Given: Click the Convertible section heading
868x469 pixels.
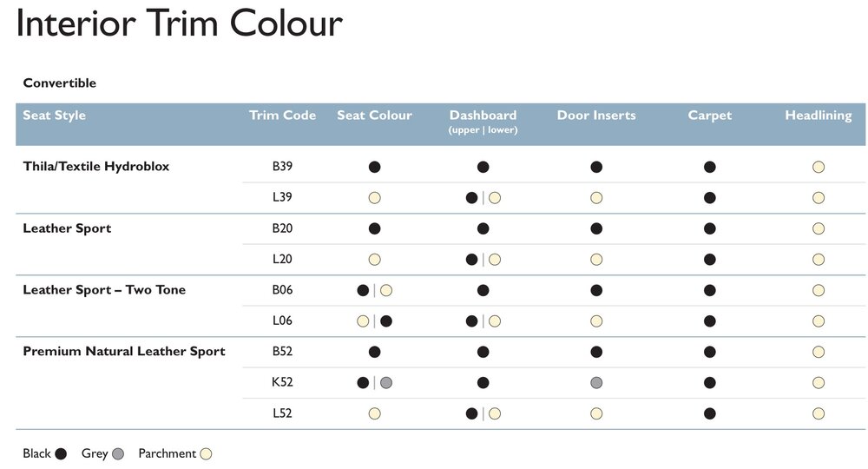Looking at the screenshot, I should pos(60,83).
